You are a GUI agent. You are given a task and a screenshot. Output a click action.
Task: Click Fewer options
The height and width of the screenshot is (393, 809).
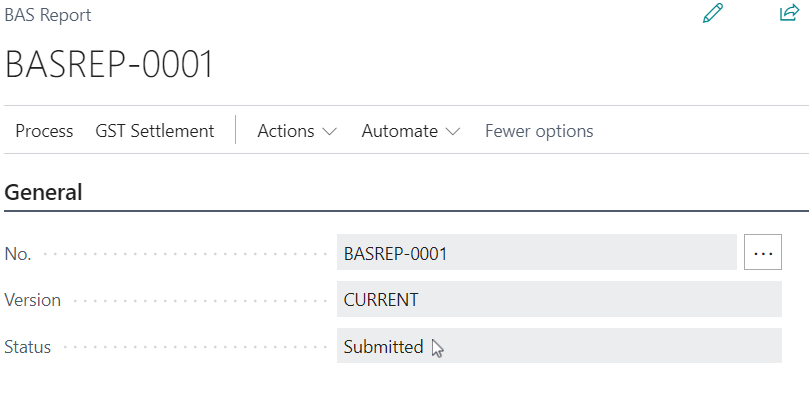539,131
